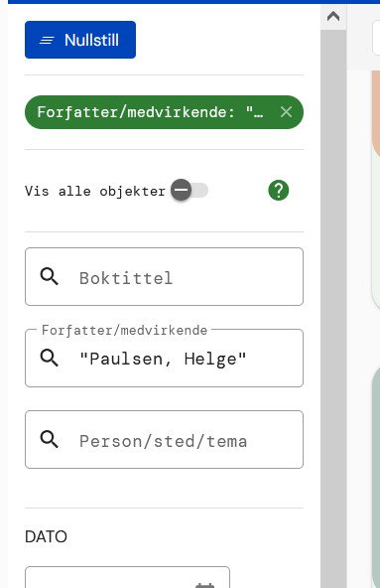Focus the Boktittel input field
Screen dimensions: 380x588
click(x=164, y=277)
